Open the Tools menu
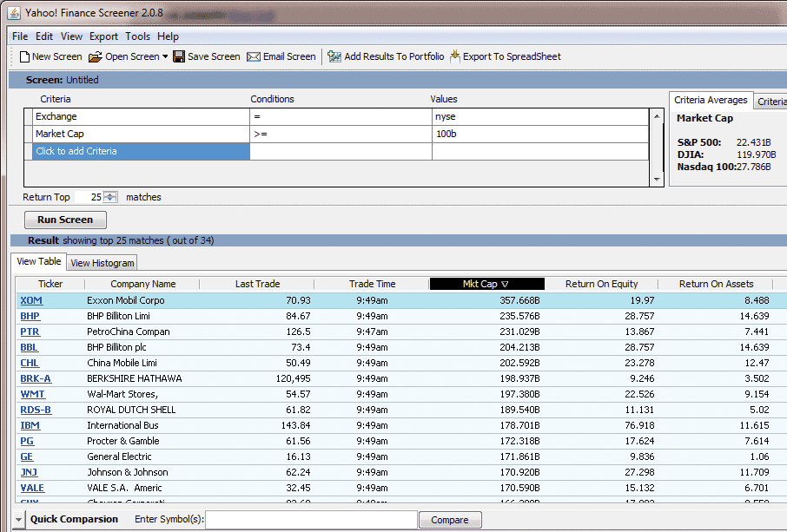 pos(137,36)
